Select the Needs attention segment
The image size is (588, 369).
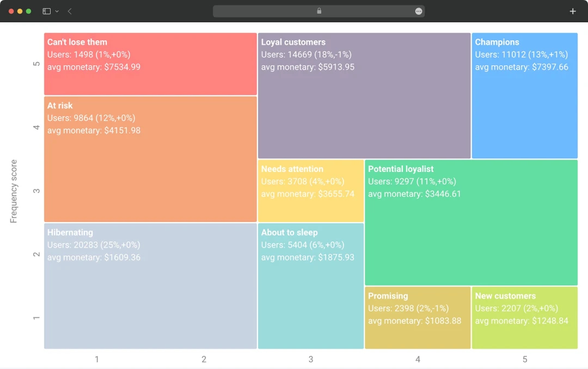tap(310, 190)
